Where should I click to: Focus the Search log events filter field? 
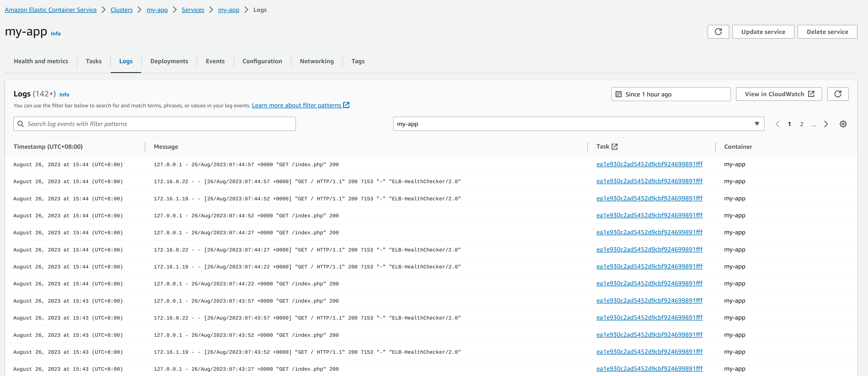pos(154,124)
